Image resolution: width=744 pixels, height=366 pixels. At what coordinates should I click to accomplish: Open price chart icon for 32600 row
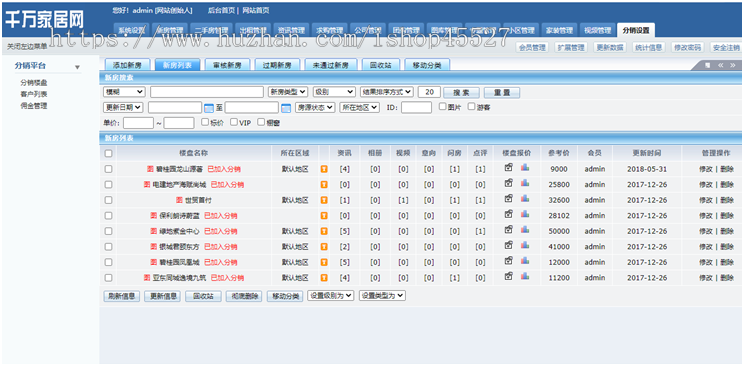coord(525,198)
